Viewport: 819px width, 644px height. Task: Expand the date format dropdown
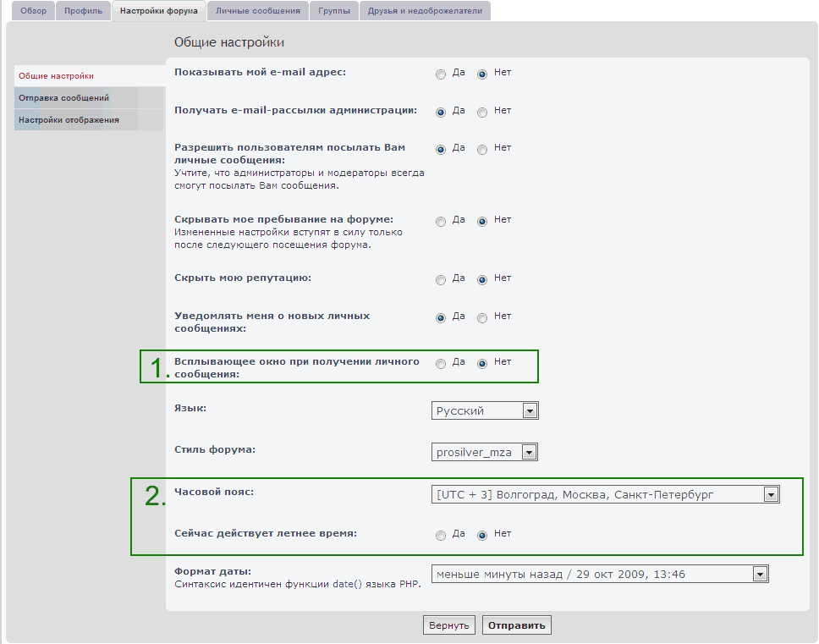click(x=600, y=575)
